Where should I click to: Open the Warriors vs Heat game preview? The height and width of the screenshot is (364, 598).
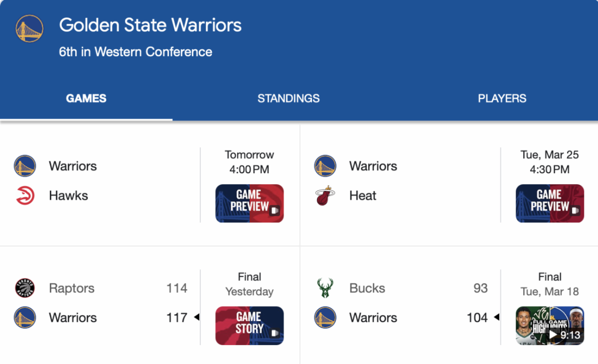(x=550, y=203)
